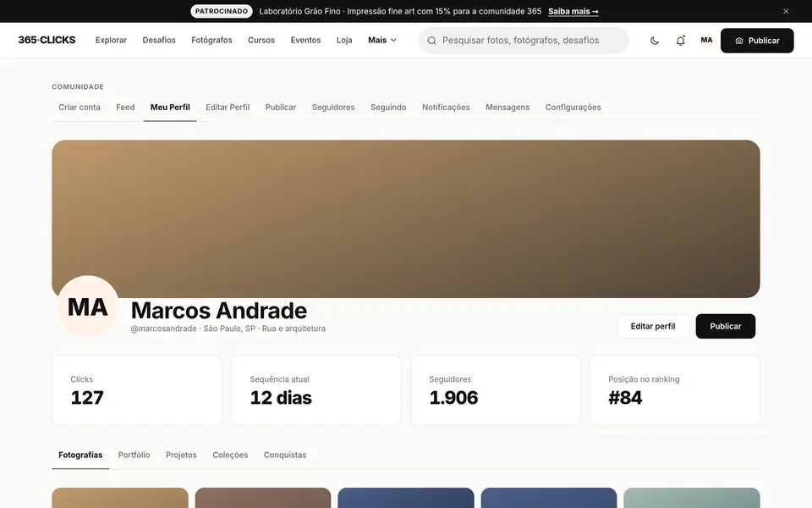
Task: Switch to the Coleções profile tab
Action: click(230, 456)
